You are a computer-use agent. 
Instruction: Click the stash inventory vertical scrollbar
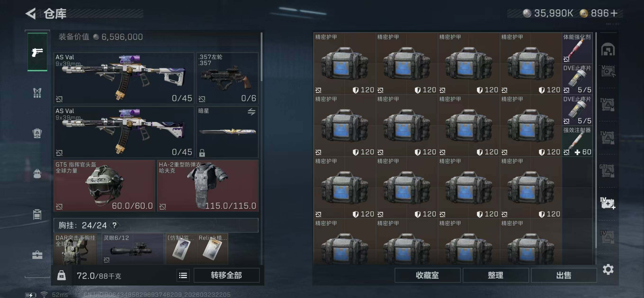pyautogui.click(x=596, y=140)
